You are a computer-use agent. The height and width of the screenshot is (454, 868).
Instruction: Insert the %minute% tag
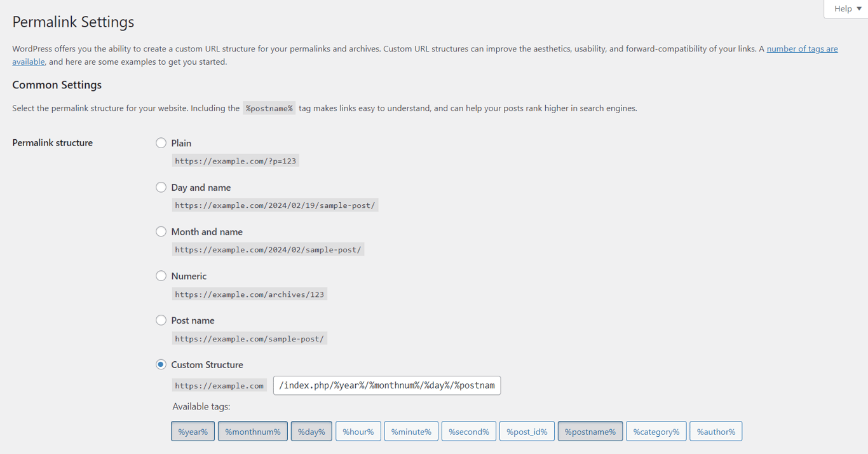pos(410,430)
